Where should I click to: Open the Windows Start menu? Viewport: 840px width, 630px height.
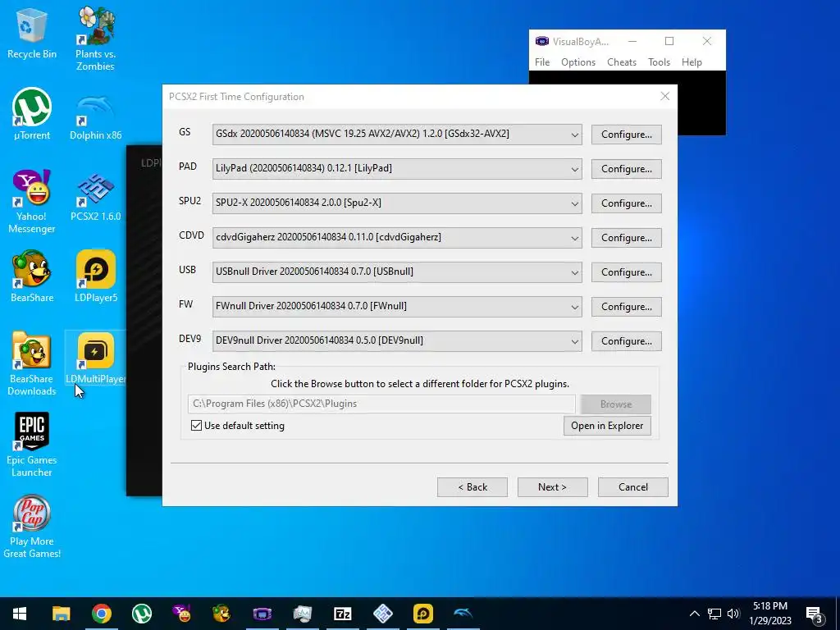tap(20, 614)
